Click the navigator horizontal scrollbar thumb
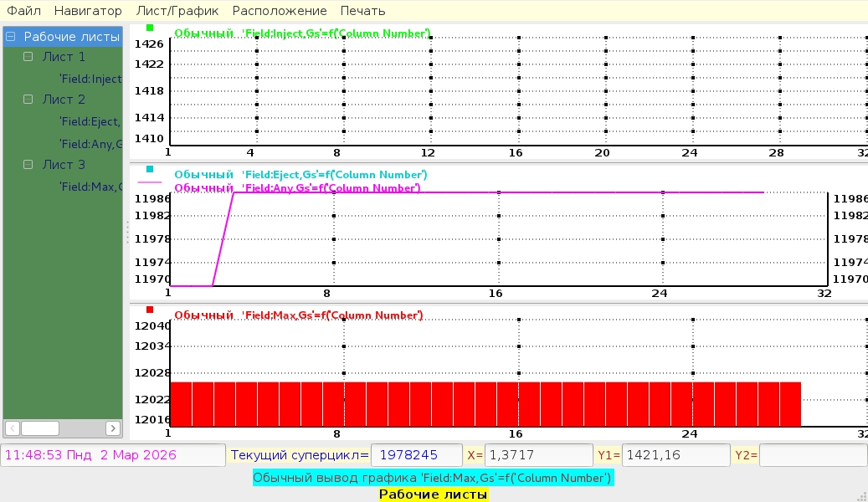868x502 pixels. click(40, 428)
